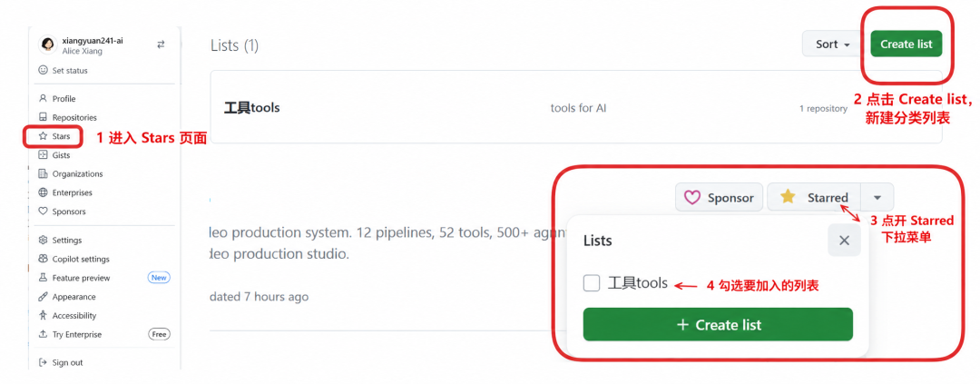
Task: Expand the Starred dropdown arrow
Action: pyautogui.click(x=877, y=197)
